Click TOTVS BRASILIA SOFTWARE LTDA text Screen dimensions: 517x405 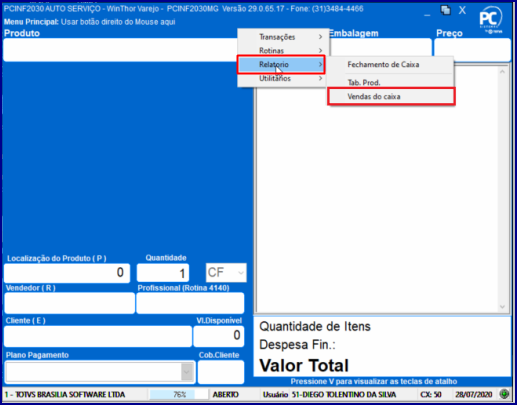click(65, 394)
